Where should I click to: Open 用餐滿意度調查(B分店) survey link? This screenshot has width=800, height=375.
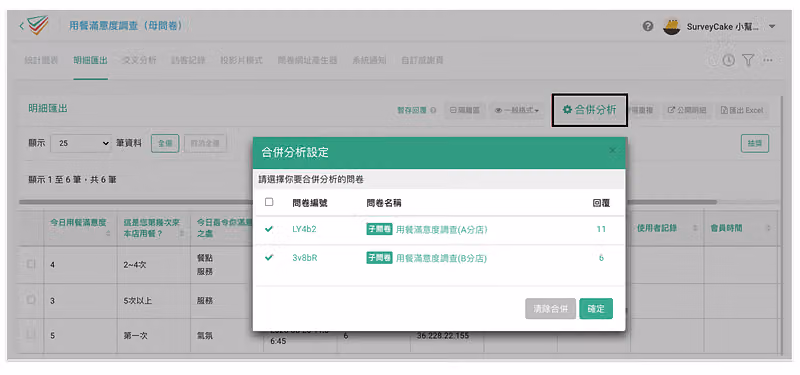click(x=442, y=259)
